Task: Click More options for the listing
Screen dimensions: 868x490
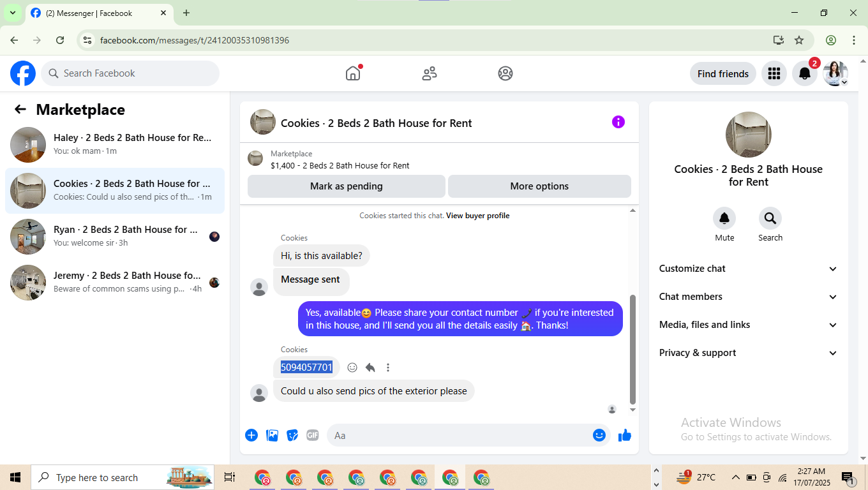Action: 539,186
